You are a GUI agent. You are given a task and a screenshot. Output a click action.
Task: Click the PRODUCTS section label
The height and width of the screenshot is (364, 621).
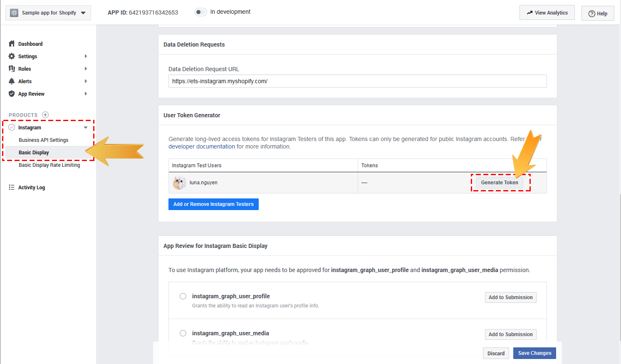(x=23, y=115)
